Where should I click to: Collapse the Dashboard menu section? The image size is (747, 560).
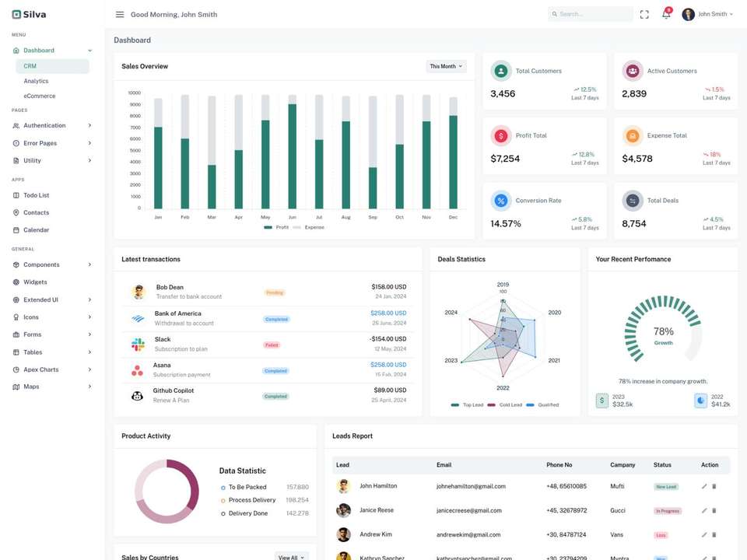click(52, 51)
